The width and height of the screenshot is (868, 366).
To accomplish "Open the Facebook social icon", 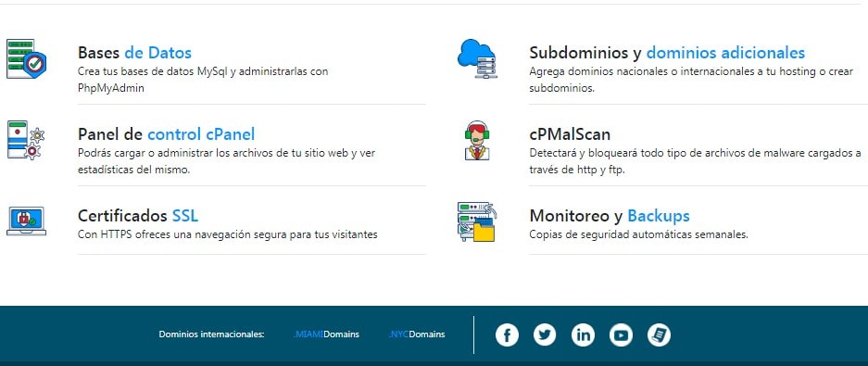I will 507,335.
